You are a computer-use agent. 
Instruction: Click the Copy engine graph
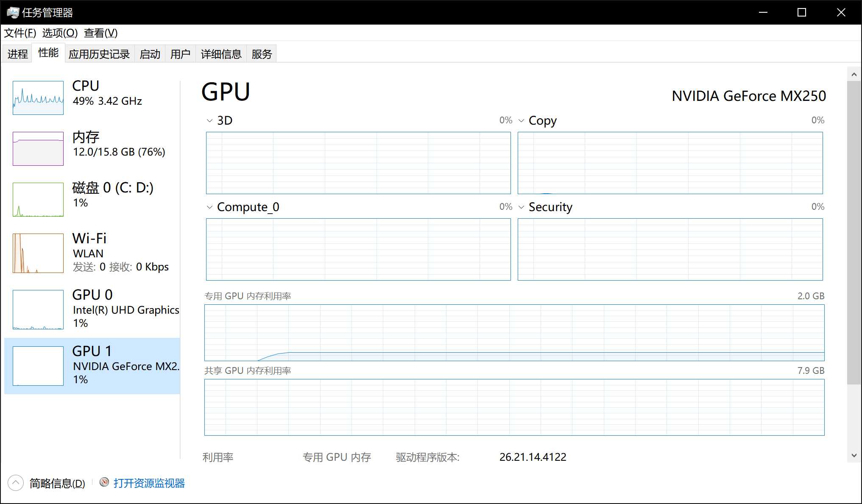670,163
